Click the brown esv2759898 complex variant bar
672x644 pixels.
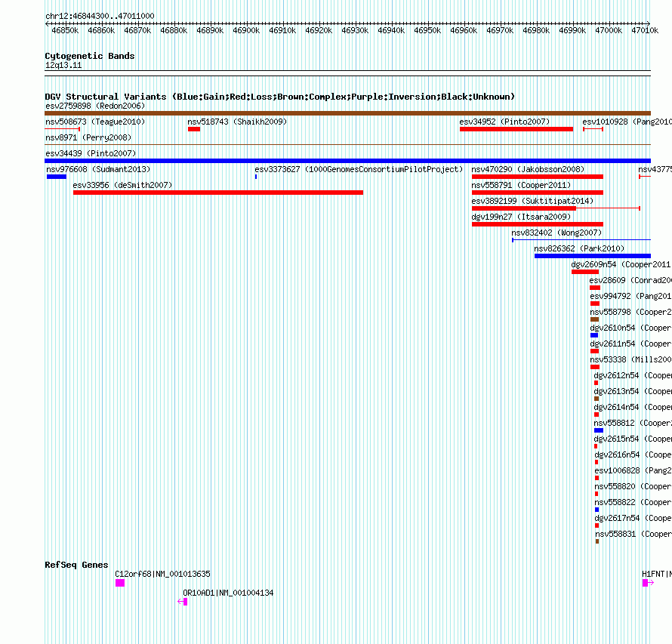click(x=347, y=113)
